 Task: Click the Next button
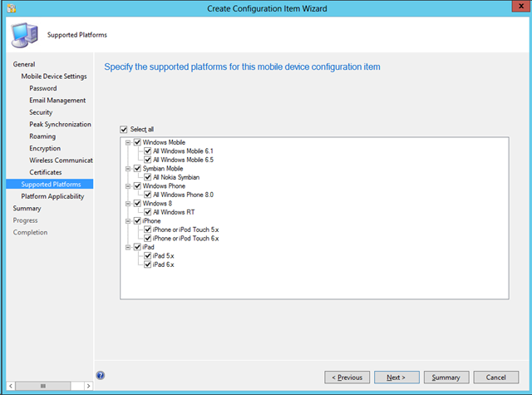click(397, 377)
